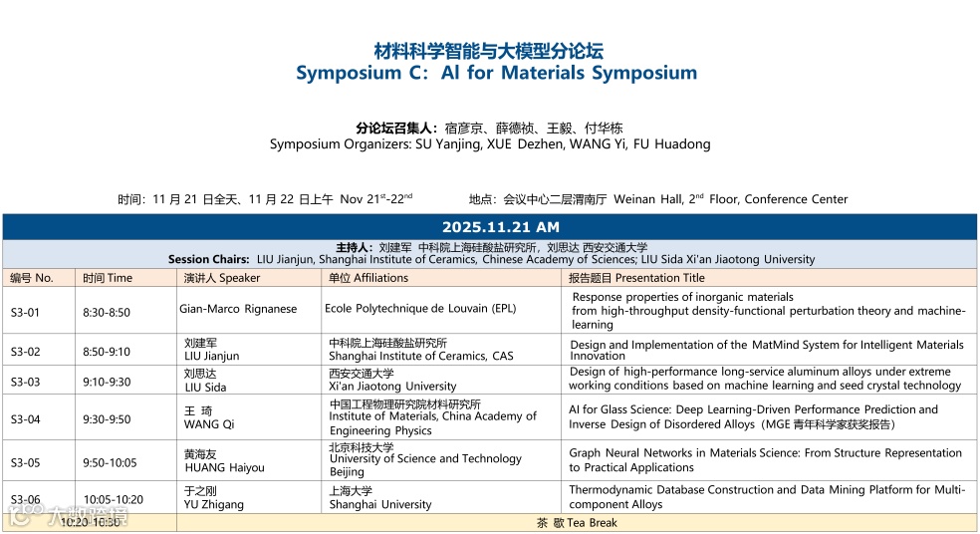980x534 pixels.
Task: Select the Session Chairs line
Action: pyautogui.click(x=491, y=259)
